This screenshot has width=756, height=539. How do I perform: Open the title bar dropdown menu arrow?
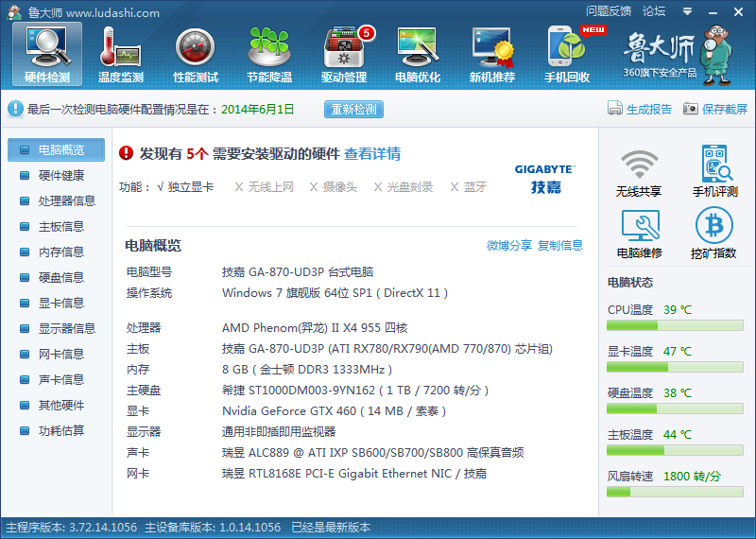[688, 11]
